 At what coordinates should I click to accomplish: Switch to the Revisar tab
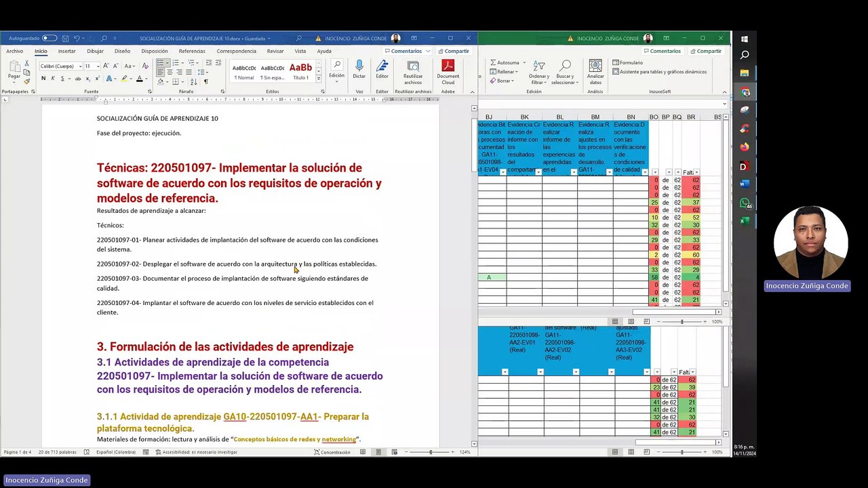[x=275, y=51]
